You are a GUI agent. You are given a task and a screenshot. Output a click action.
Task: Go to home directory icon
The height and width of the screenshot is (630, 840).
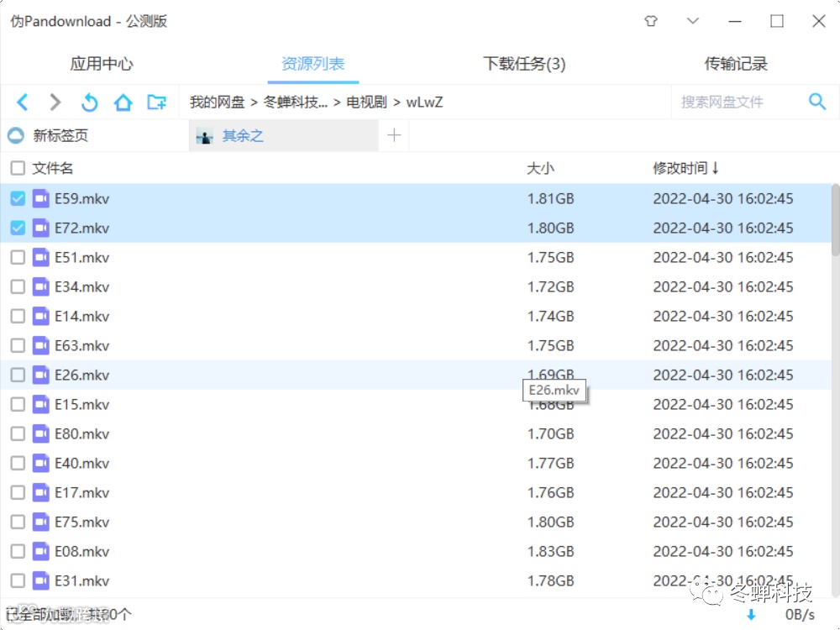pyautogui.click(x=123, y=102)
